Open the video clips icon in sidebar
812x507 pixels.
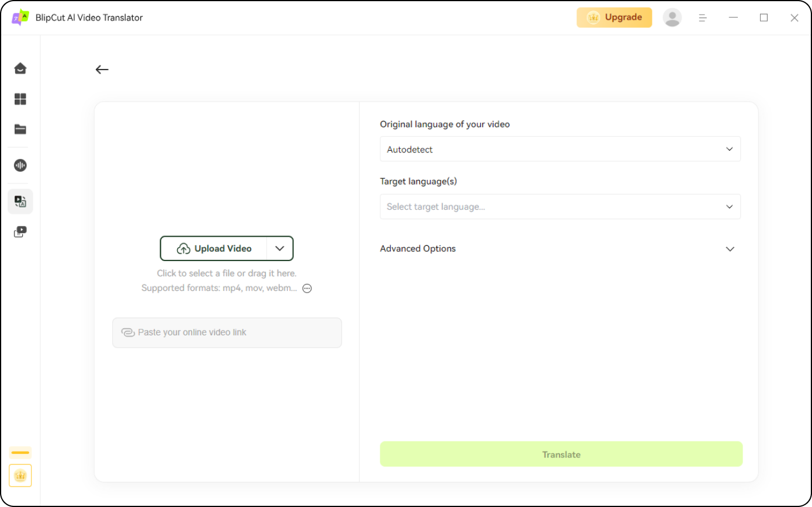(x=20, y=232)
